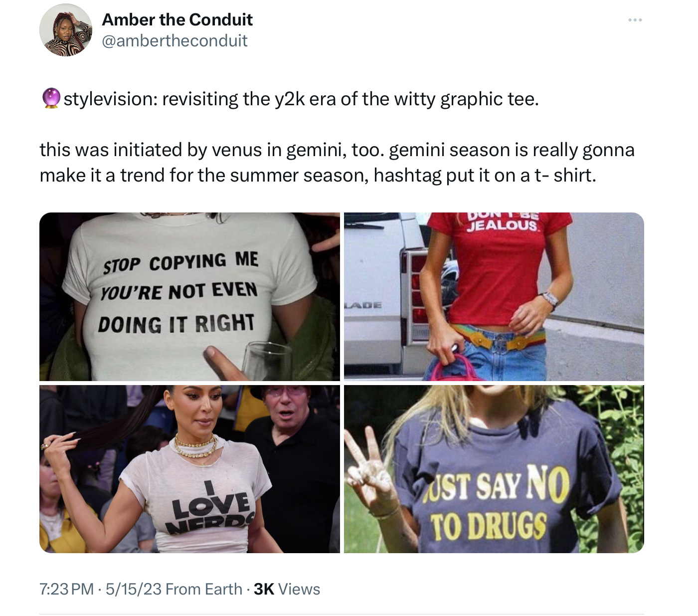Image resolution: width=698 pixels, height=616 pixels.
Task: Open the Amber the Conduit display name
Action: tap(177, 19)
